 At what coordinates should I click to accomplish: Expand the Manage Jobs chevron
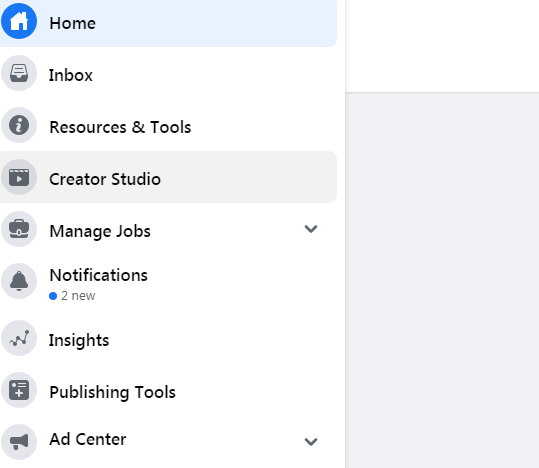[311, 229]
